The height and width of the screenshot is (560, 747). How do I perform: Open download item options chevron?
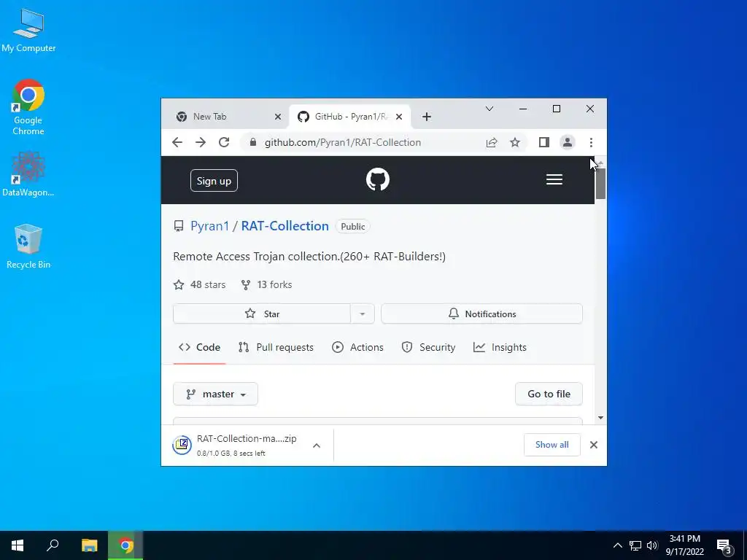click(x=317, y=446)
